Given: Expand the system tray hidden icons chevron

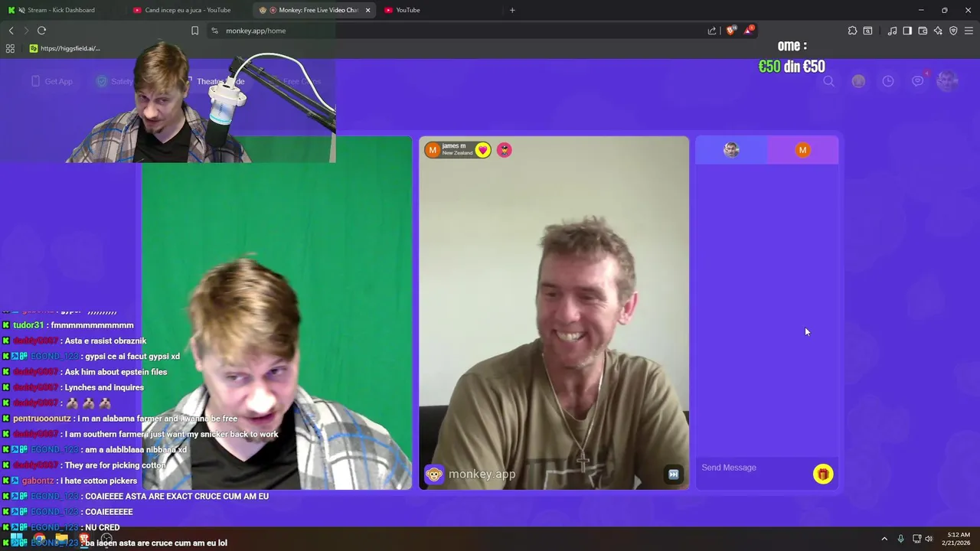Looking at the screenshot, I should pyautogui.click(x=884, y=539).
